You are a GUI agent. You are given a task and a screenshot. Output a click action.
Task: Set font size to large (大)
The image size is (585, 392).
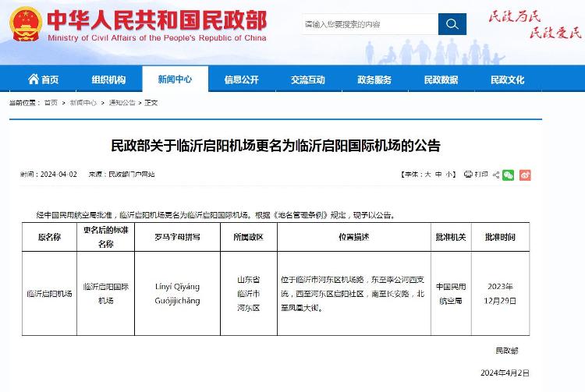click(x=427, y=175)
